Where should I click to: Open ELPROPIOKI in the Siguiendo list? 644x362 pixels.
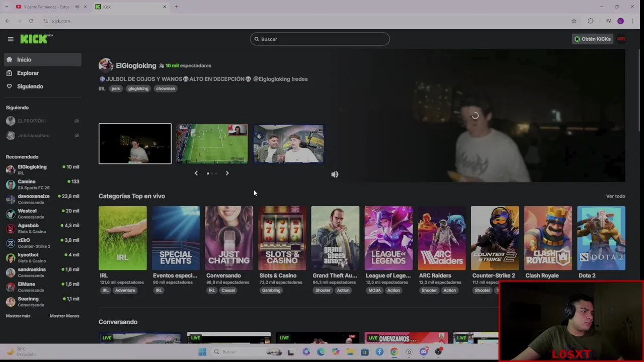tap(43, 121)
